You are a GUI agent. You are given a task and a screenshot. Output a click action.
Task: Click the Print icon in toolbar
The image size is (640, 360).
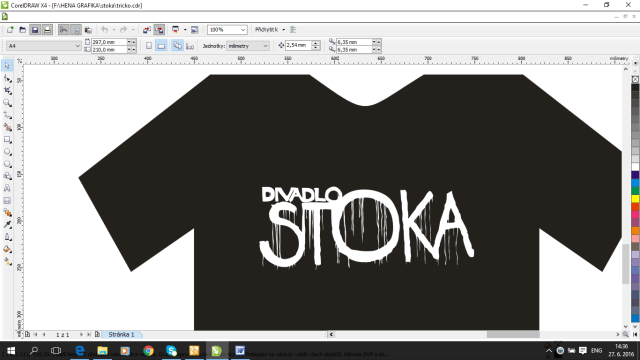pyautogui.click(x=47, y=30)
